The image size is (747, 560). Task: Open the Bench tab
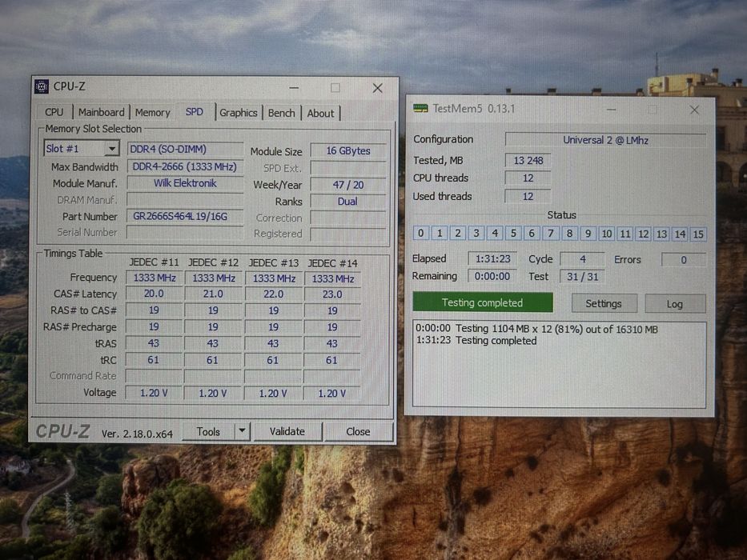pos(282,113)
